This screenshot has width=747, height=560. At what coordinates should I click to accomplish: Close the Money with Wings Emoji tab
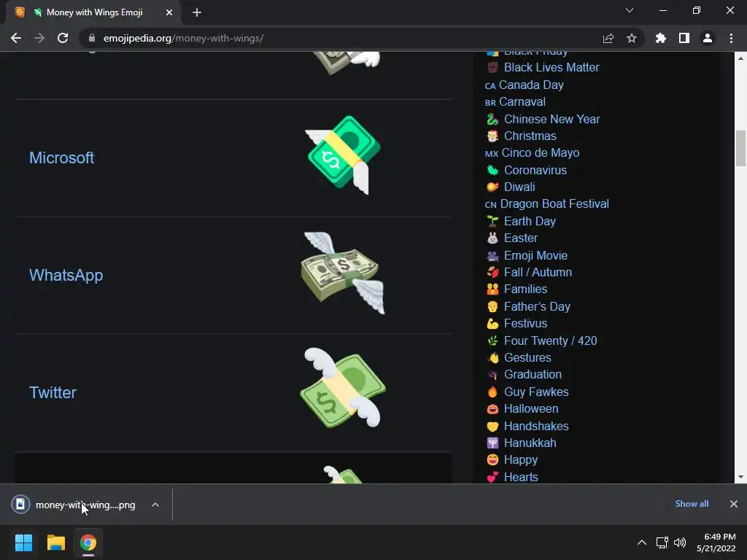pos(169,12)
